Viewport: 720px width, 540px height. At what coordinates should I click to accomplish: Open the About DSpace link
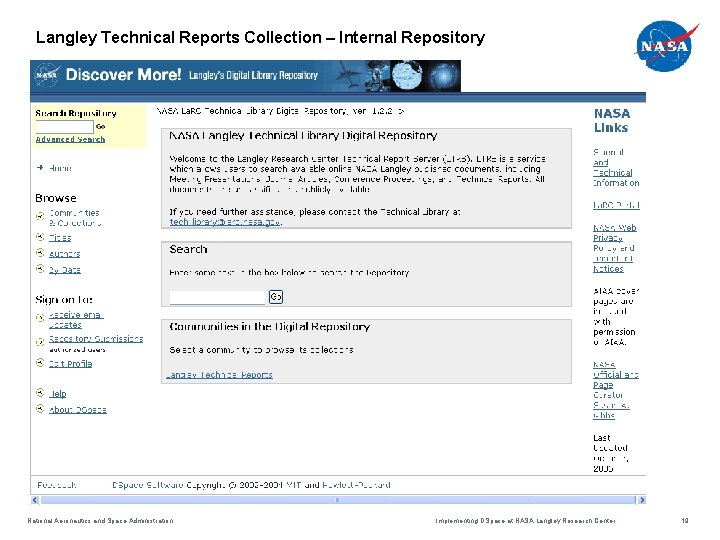click(x=78, y=410)
